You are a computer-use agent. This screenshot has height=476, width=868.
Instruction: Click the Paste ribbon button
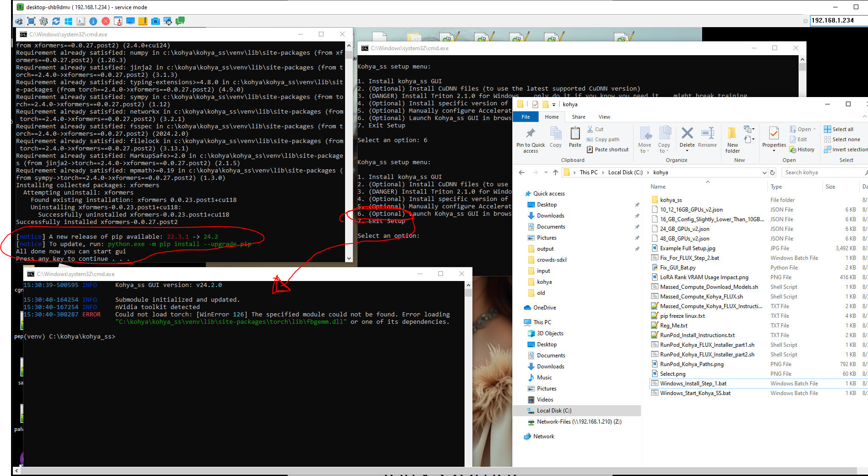point(575,138)
